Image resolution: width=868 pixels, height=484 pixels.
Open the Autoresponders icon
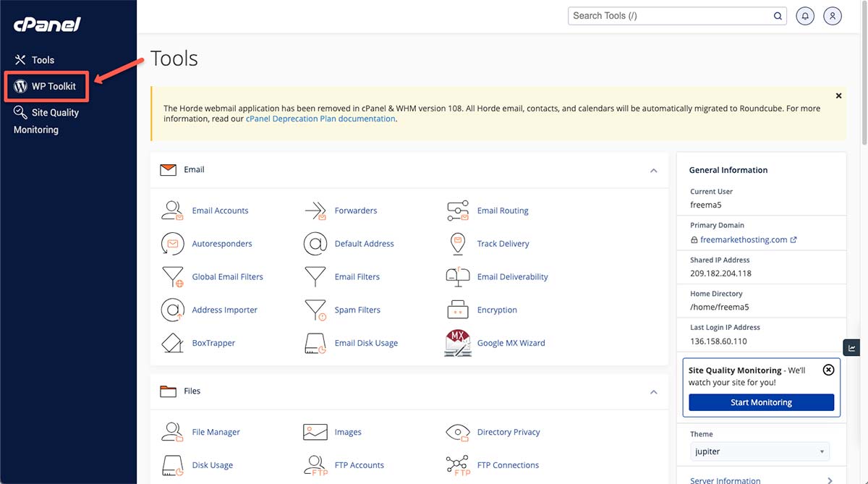(x=172, y=244)
